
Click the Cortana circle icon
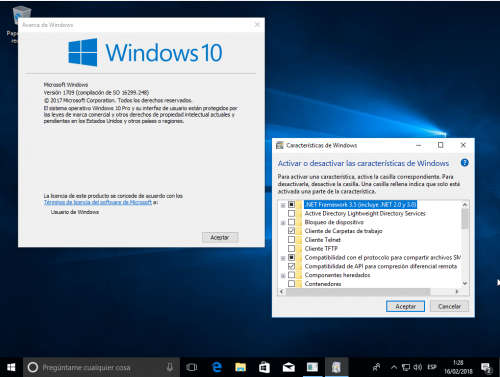pyautogui.click(x=33, y=367)
